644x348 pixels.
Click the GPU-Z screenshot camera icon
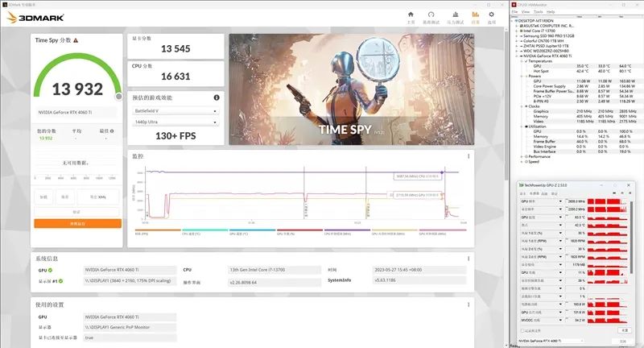pos(614,193)
